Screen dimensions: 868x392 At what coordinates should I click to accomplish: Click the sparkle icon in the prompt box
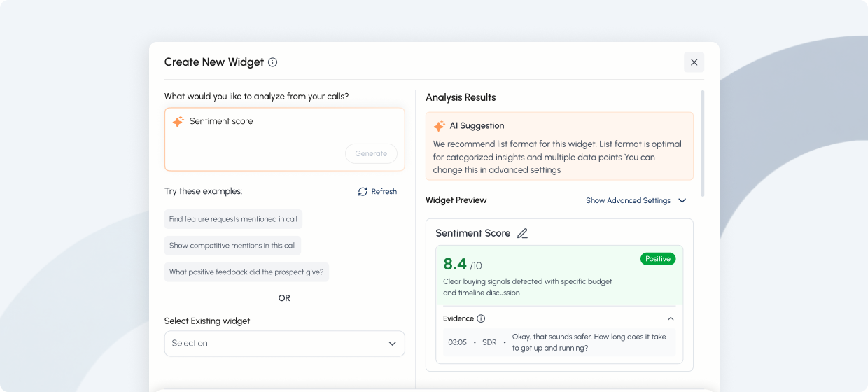pos(178,122)
